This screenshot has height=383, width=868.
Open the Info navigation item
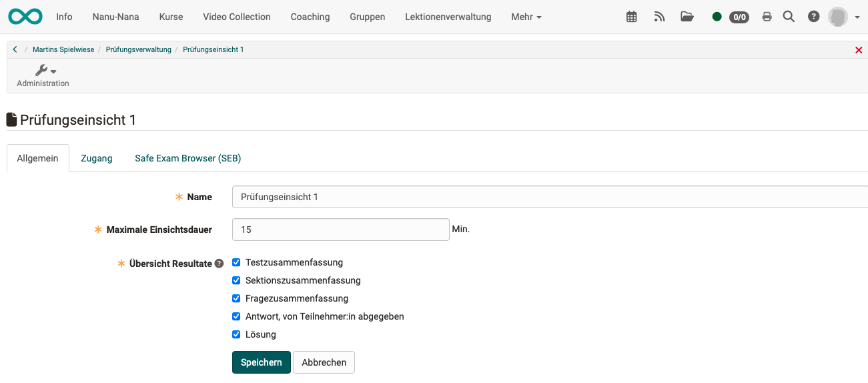click(x=65, y=17)
